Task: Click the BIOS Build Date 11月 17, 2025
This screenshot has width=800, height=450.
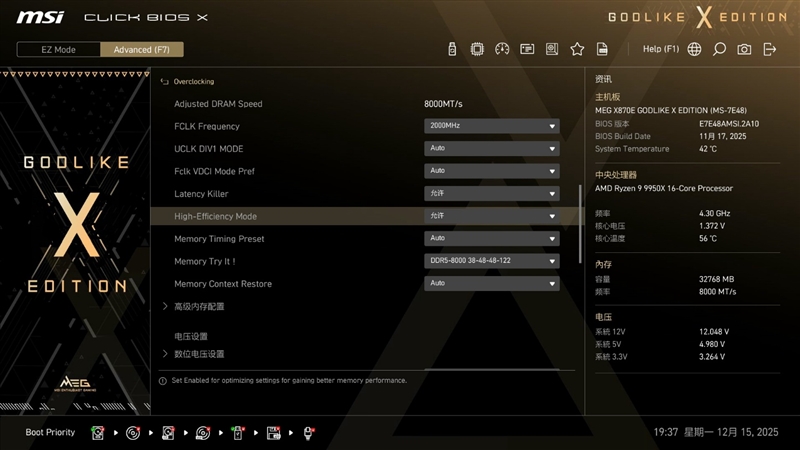Action: 722,136
